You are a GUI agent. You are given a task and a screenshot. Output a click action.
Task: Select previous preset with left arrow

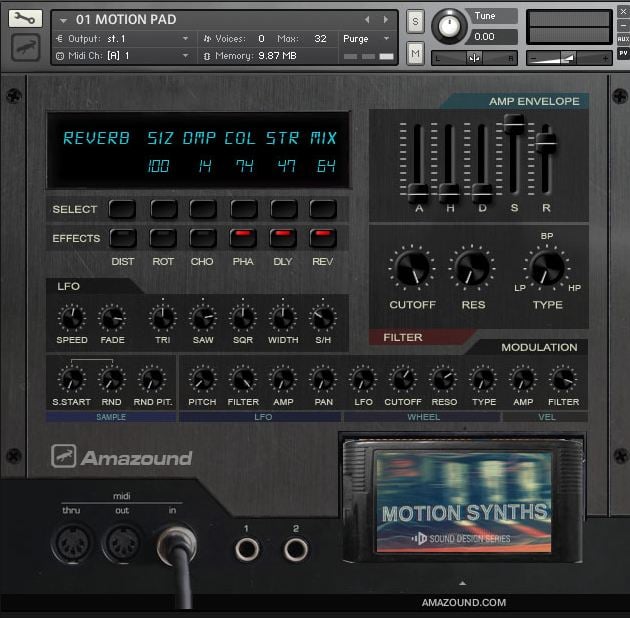(x=367, y=19)
